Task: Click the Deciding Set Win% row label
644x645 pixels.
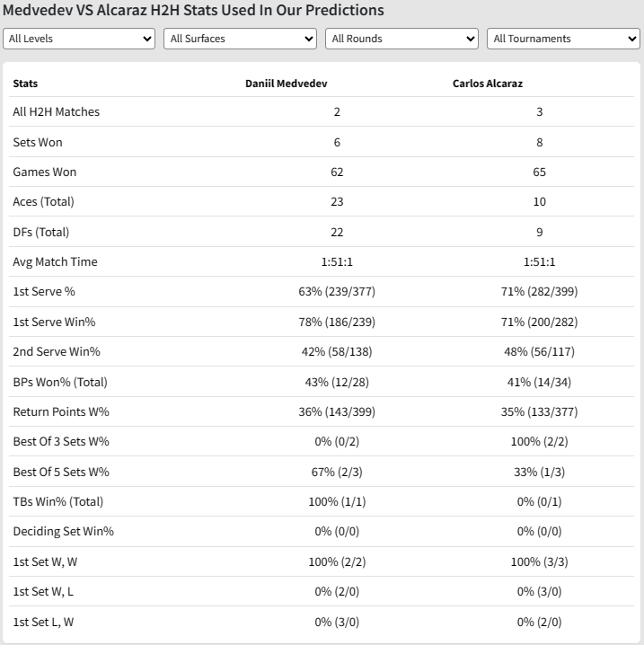Action: [63, 531]
